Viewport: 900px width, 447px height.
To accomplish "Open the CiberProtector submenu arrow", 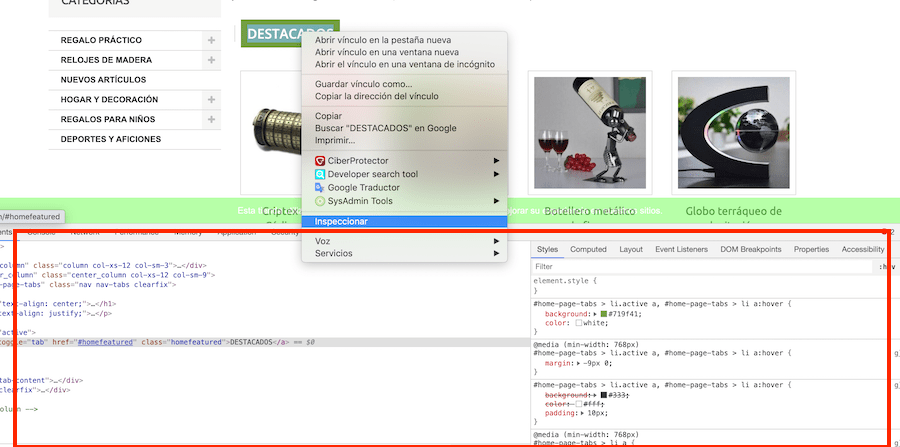I will (x=496, y=161).
